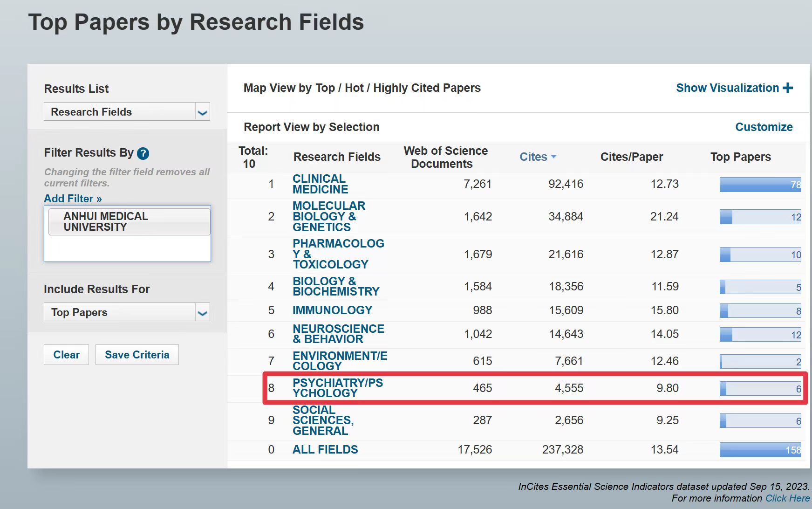Viewport: 812px width, 509px height.
Task: Expand visualization with the plus icon
Action: click(x=787, y=88)
